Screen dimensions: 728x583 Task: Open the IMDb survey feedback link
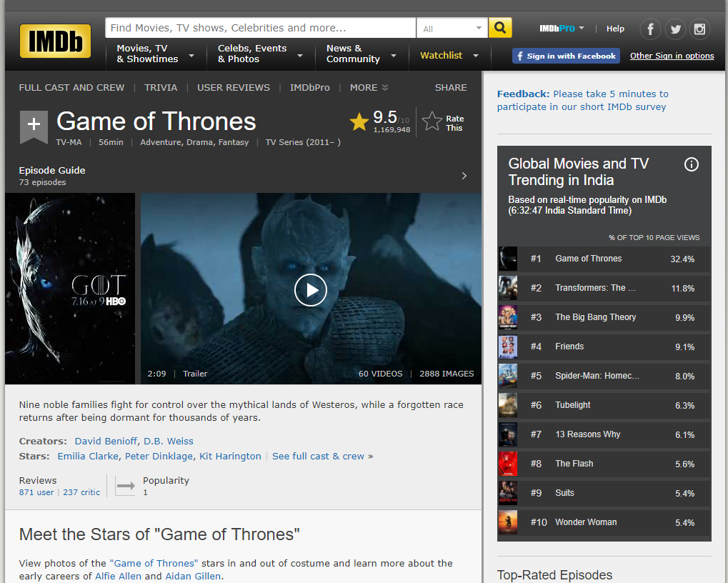(x=583, y=100)
